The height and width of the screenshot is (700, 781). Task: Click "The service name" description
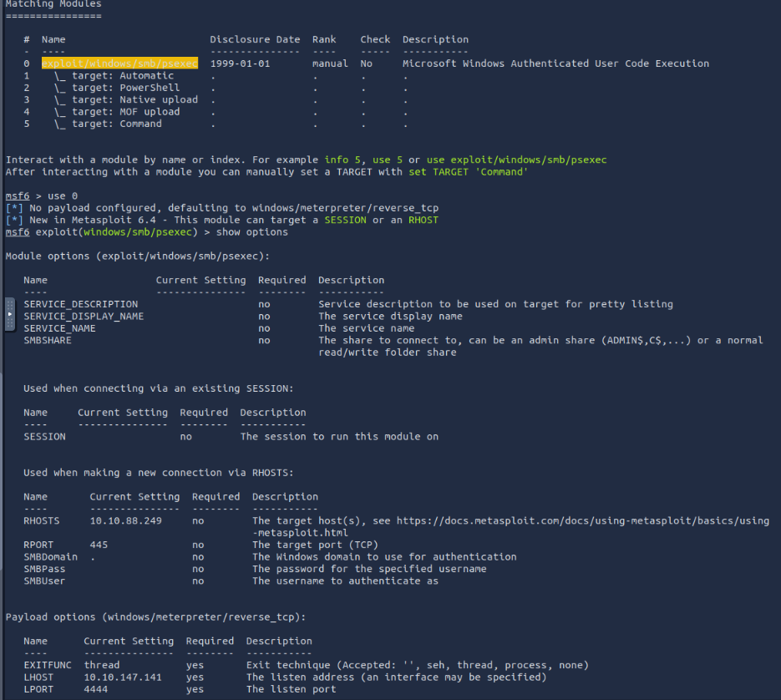[367, 328]
